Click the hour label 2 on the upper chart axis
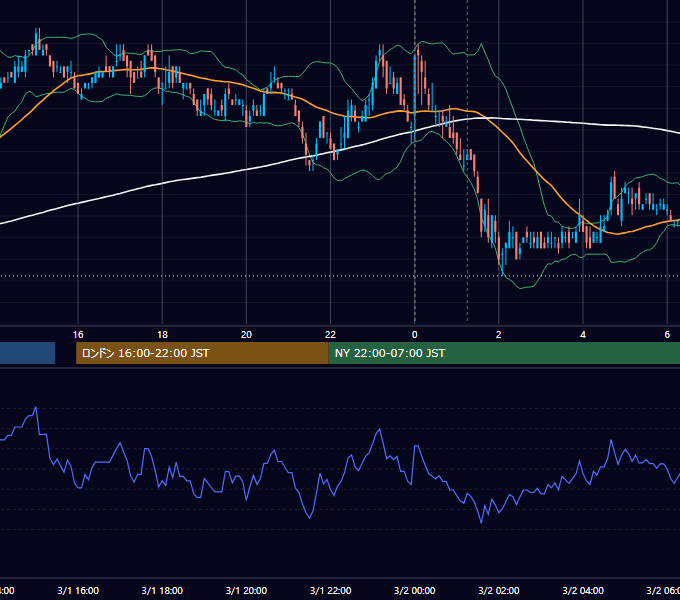 (x=499, y=334)
